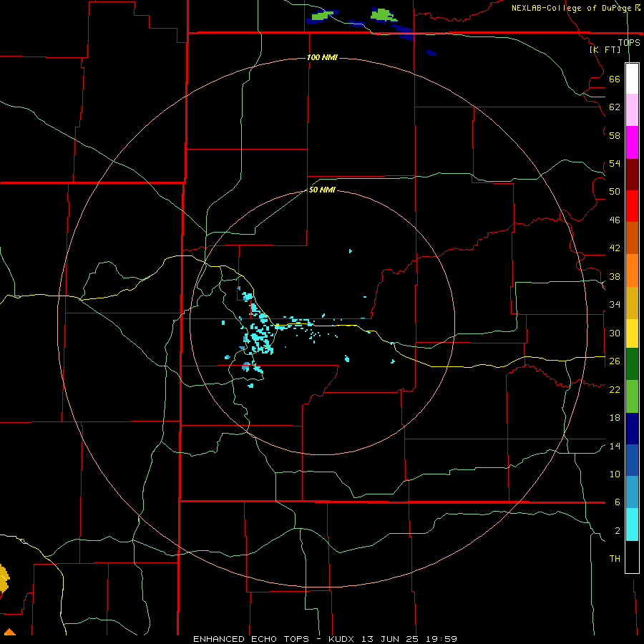Click the white 66 kft color swatch
The height and width of the screenshot is (644, 644).
tap(632, 79)
